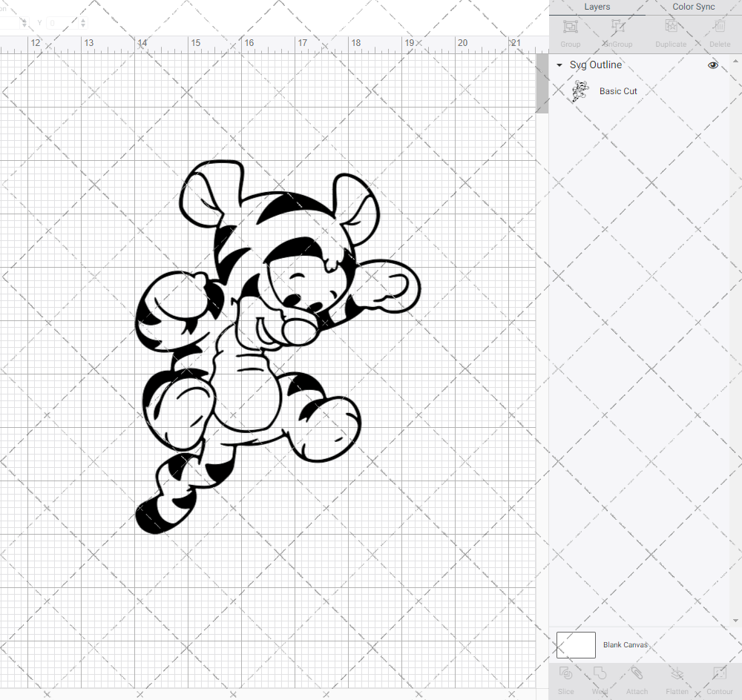The height and width of the screenshot is (700, 742).
Task: Select the baby Tigger outline on canvas
Action: tap(278, 347)
